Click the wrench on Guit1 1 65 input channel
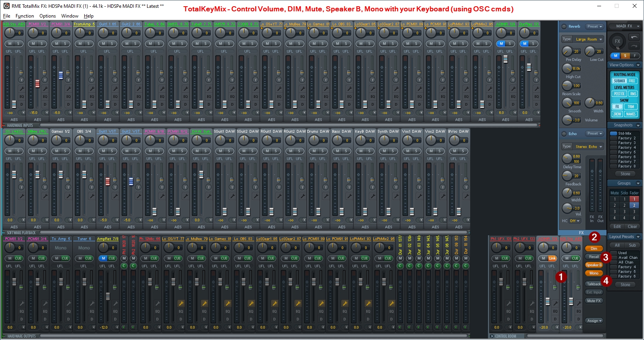 click(x=115, y=89)
